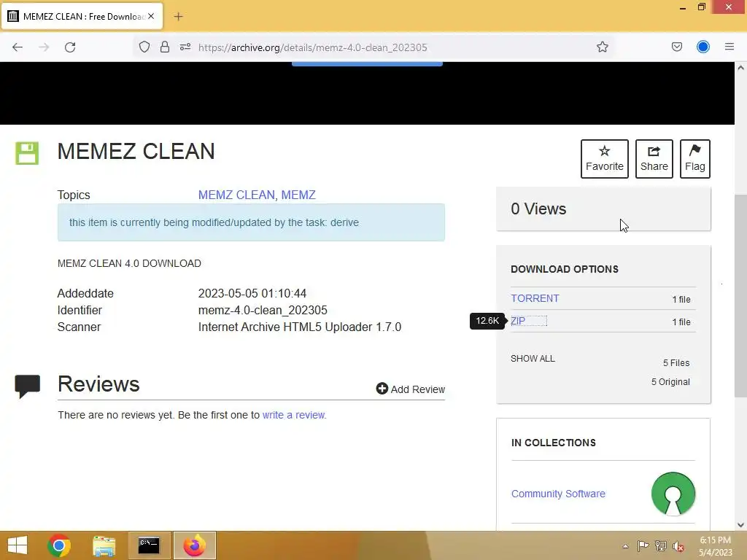The image size is (747, 560).
Task: Switch to the Command Prompt taskbar window
Action: pos(149,545)
